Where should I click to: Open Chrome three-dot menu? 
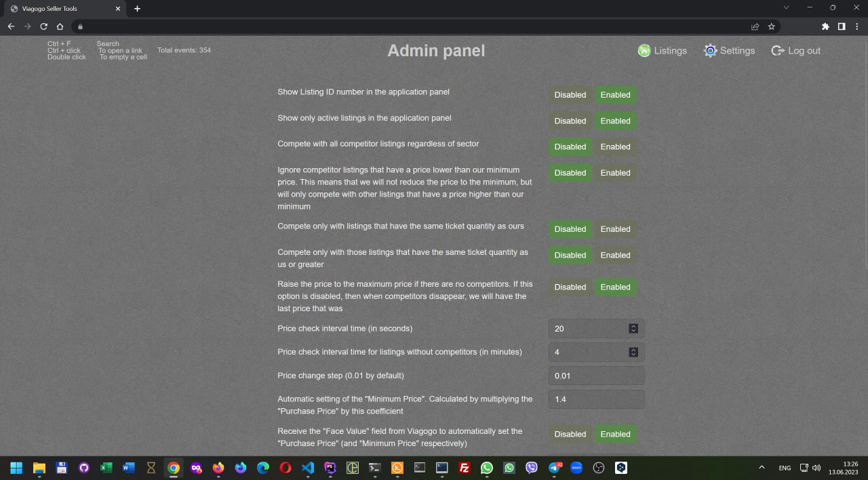pos(857,26)
